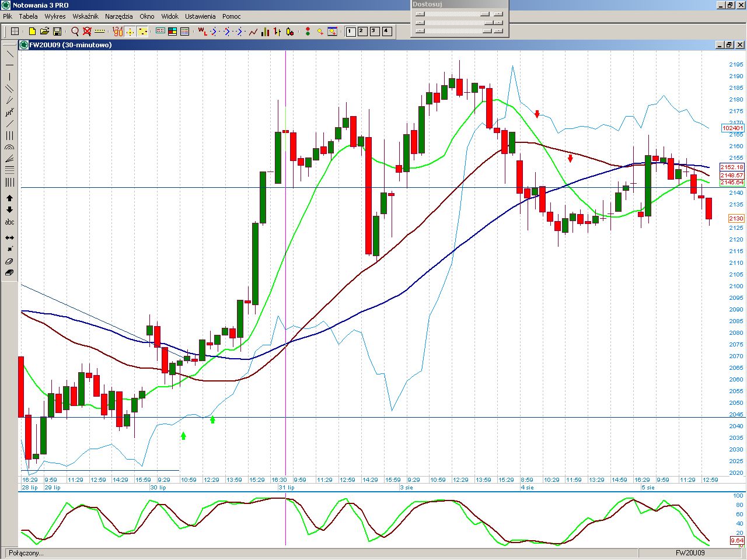
Task: Select the horizontal double-arrow tool
Action: point(9,238)
